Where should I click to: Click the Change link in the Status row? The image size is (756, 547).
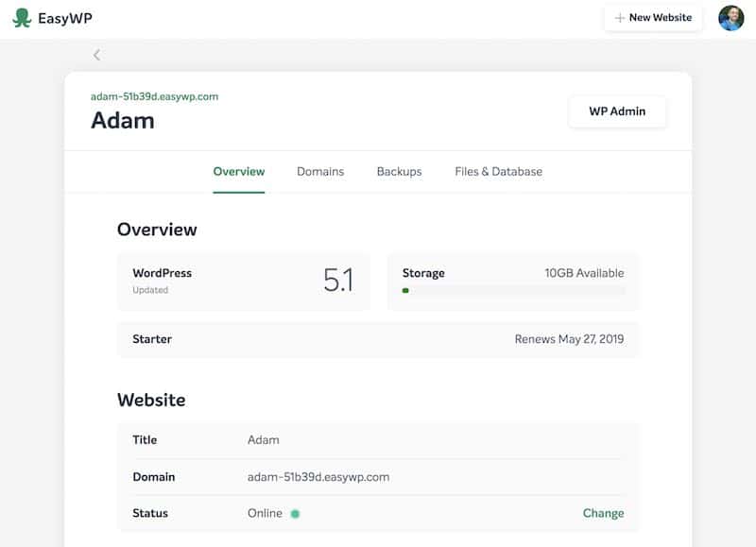603,513
